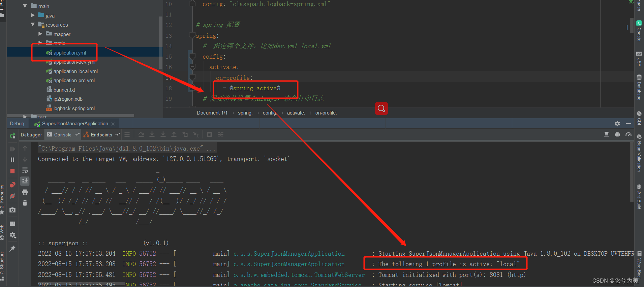Open the Web tool window

click(2, 232)
